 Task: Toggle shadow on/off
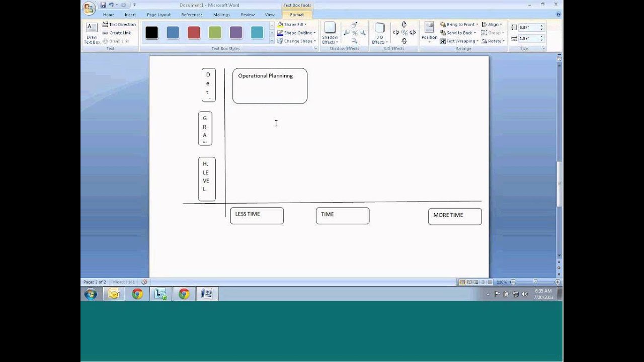(x=354, y=33)
